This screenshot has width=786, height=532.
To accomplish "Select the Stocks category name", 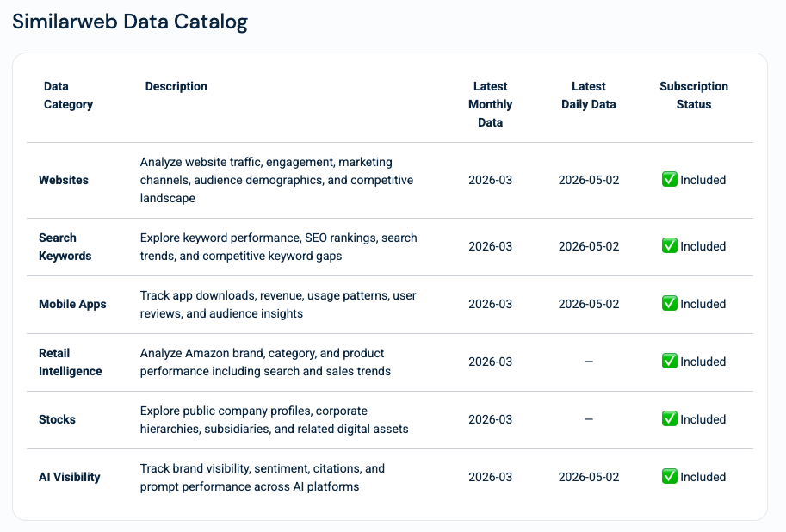I will click(57, 419).
